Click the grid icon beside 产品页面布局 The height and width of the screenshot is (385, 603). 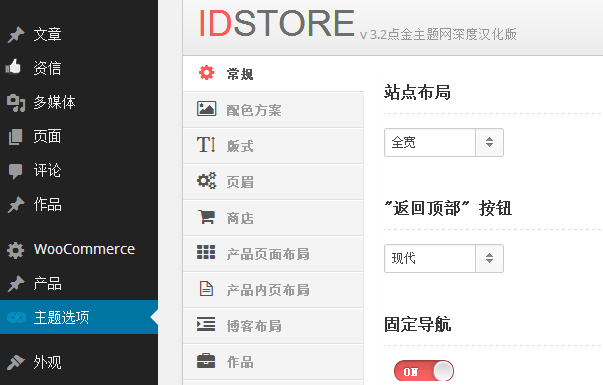click(206, 252)
